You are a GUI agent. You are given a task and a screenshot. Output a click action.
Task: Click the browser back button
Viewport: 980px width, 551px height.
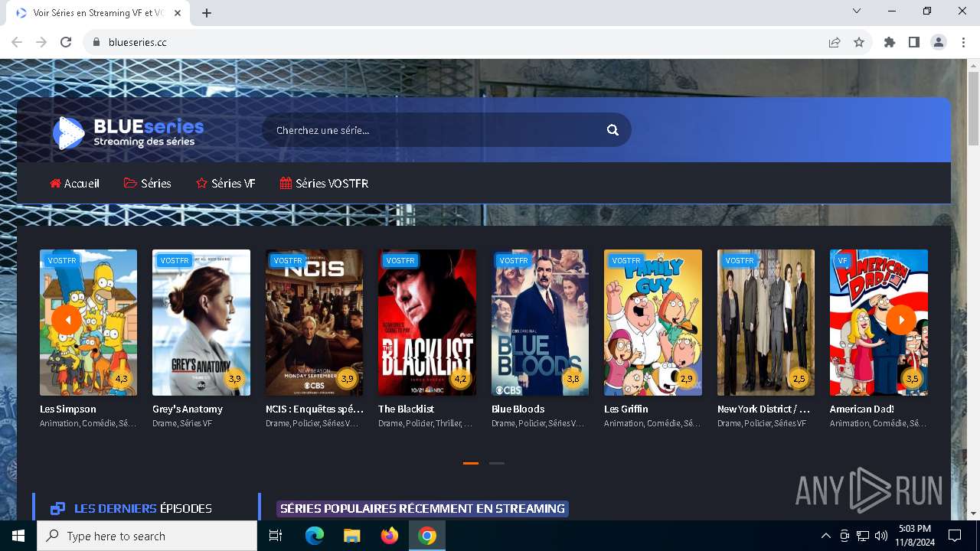(x=17, y=42)
